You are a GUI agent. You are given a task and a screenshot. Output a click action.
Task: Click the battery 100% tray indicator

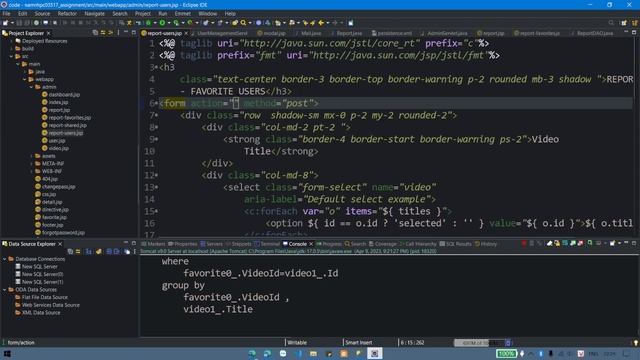(x=506, y=353)
